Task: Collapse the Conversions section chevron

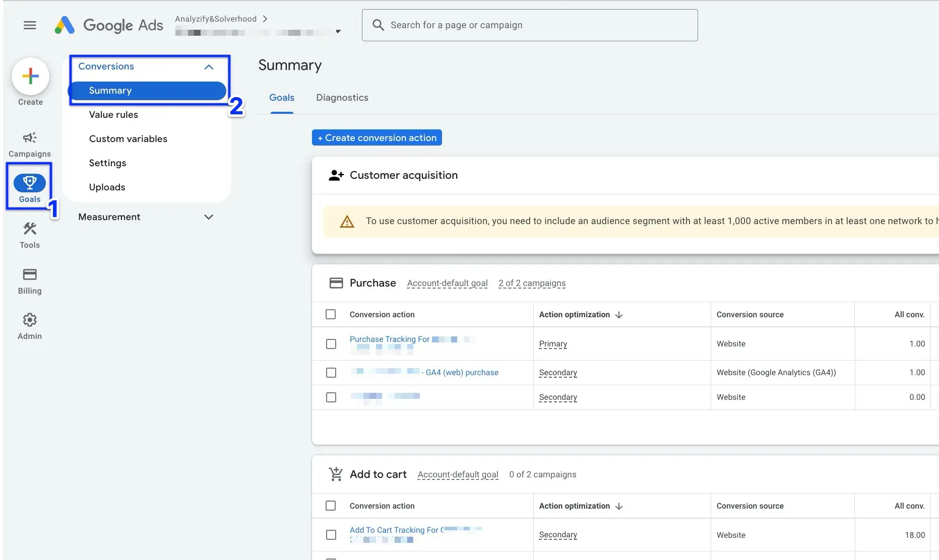Action: pyautogui.click(x=209, y=67)
